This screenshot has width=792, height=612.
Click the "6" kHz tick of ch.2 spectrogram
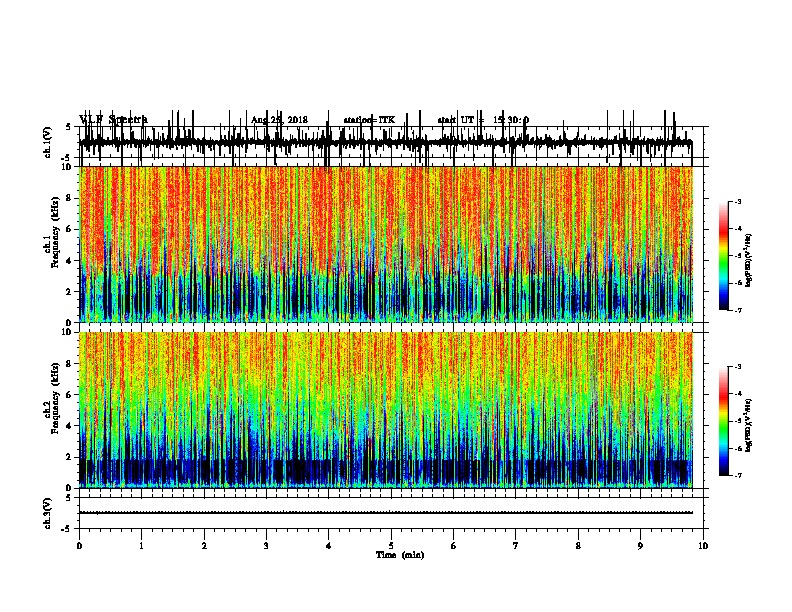(x=69, y=394)
